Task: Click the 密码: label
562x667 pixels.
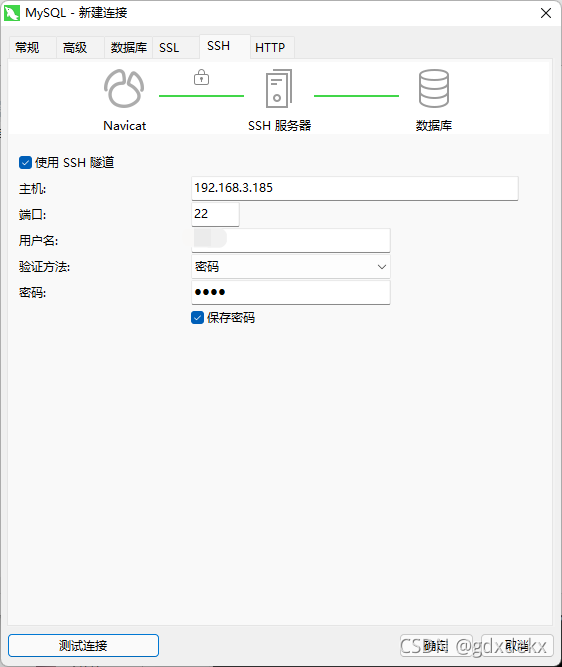Action: 32,293
